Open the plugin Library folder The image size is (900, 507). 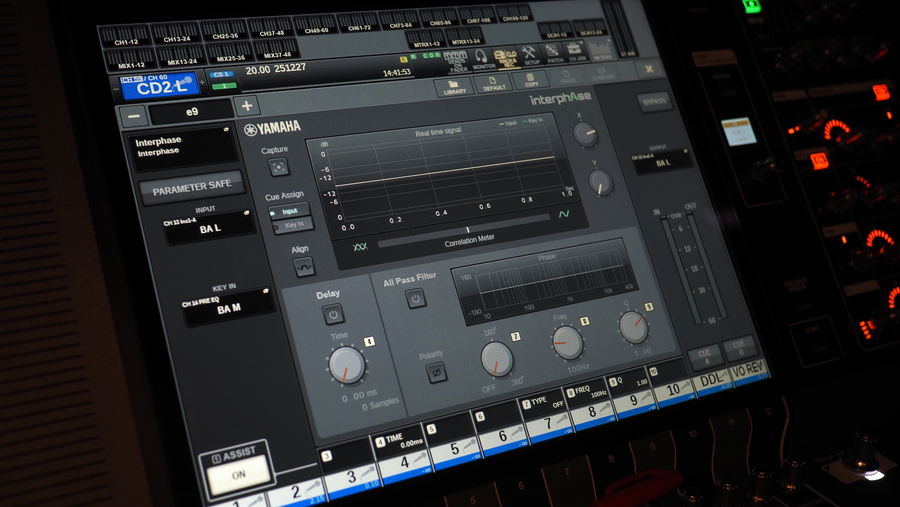click(x=454, y=85)
